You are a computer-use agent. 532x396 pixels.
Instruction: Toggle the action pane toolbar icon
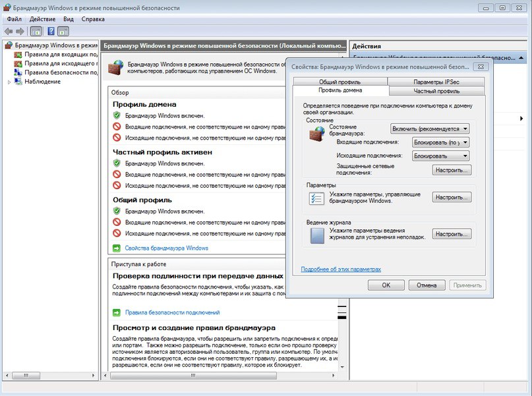(x=63, y=32)
